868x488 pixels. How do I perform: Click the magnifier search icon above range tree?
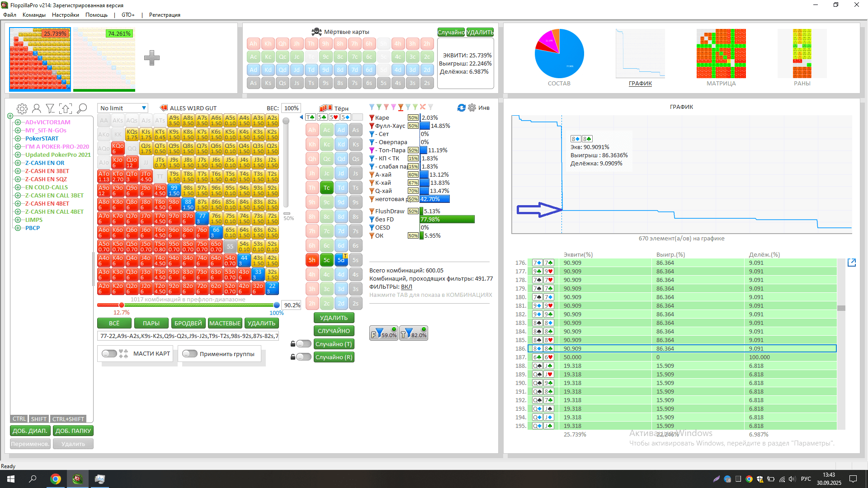[x=82, y=108]
